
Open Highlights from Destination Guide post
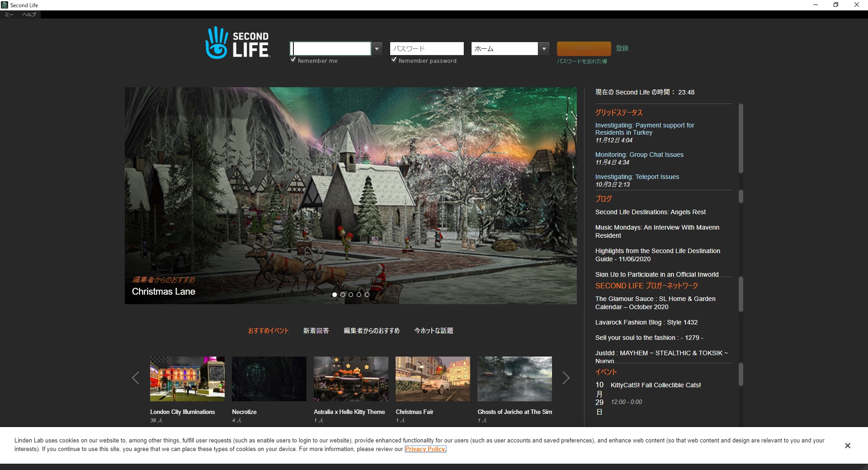pyautogui.click(x=657, y=255)
